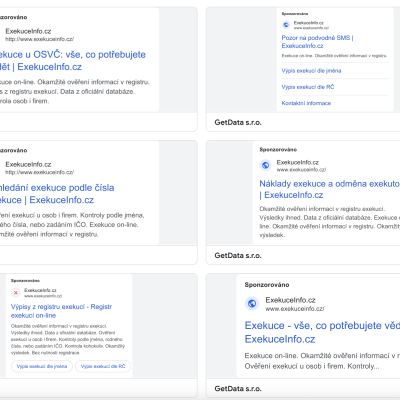Image resolution: width=400 pixels, height=400 pixels.
Task: Click www.exekuceinfo.cz URL in middle-right ad
Action: click(x=301, y=170)
